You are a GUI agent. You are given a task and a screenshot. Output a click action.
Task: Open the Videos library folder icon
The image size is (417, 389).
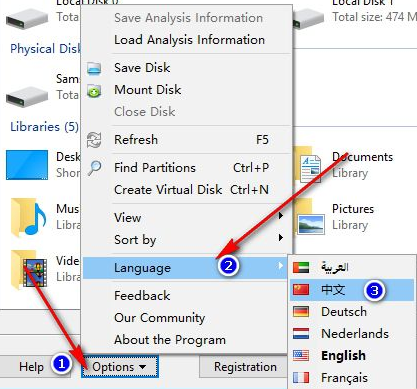[29, 270]
